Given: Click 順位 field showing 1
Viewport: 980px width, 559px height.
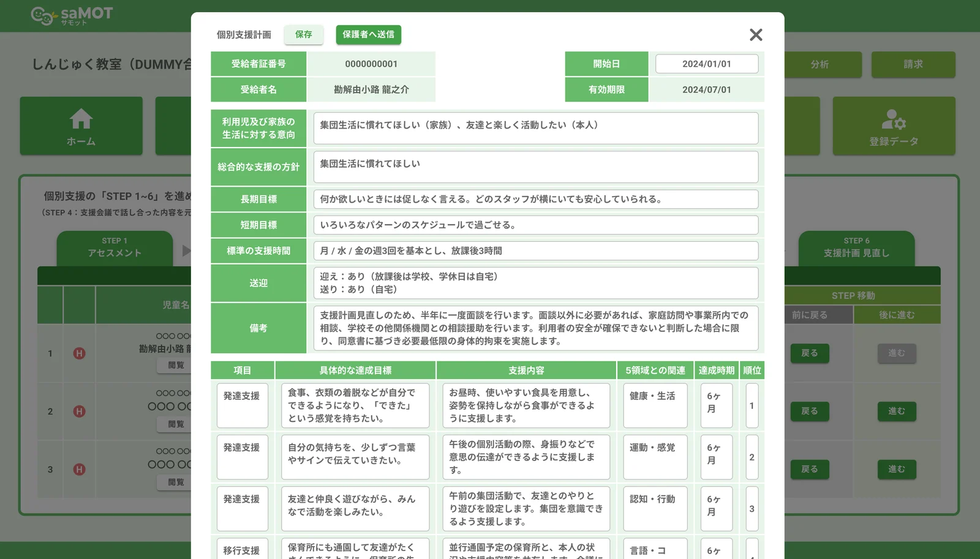Looking at the screenshot, I should pos(752,405).
